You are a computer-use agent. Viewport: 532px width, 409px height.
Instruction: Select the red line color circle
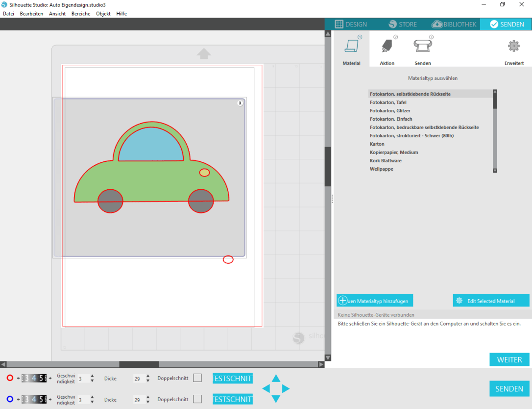(x=10, y=378)
